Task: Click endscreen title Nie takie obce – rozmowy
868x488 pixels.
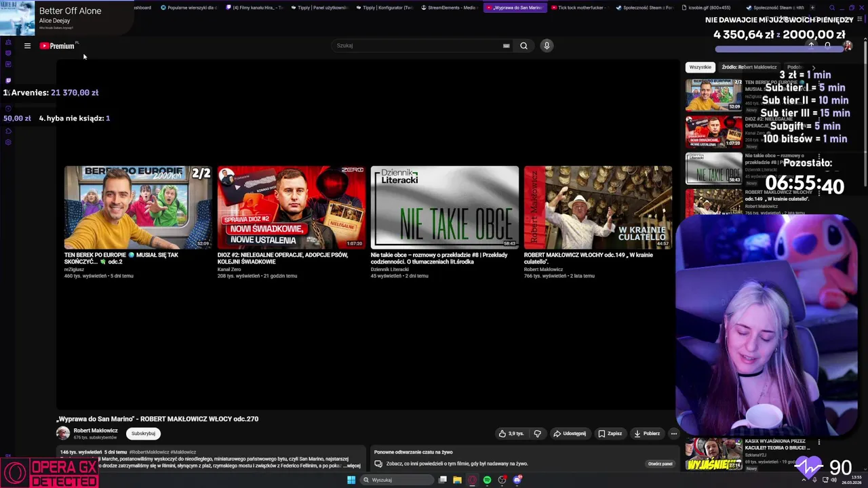Action: pos(439,258)
